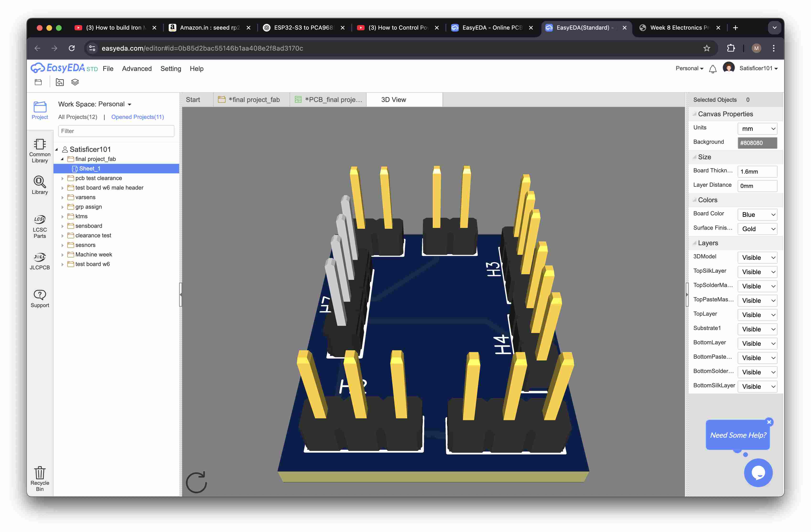Switch to the Start tab
Viewport: 811px width, 532px height.
[x=193, y=100]
